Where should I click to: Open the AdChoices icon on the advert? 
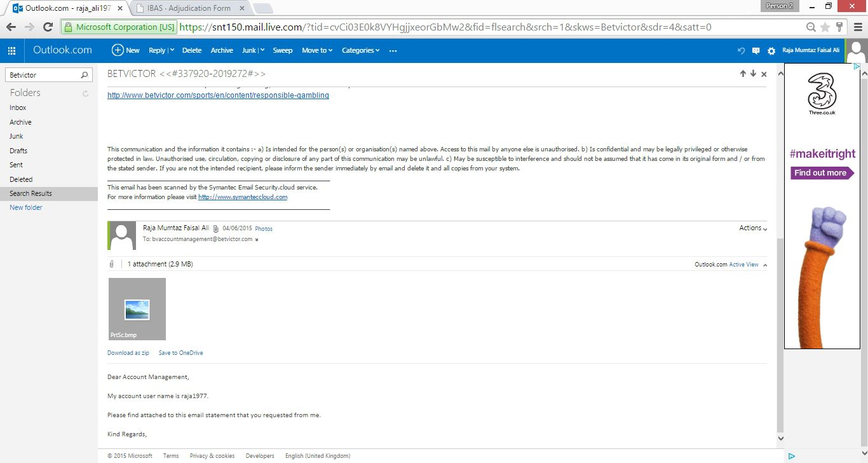(856, 66)
